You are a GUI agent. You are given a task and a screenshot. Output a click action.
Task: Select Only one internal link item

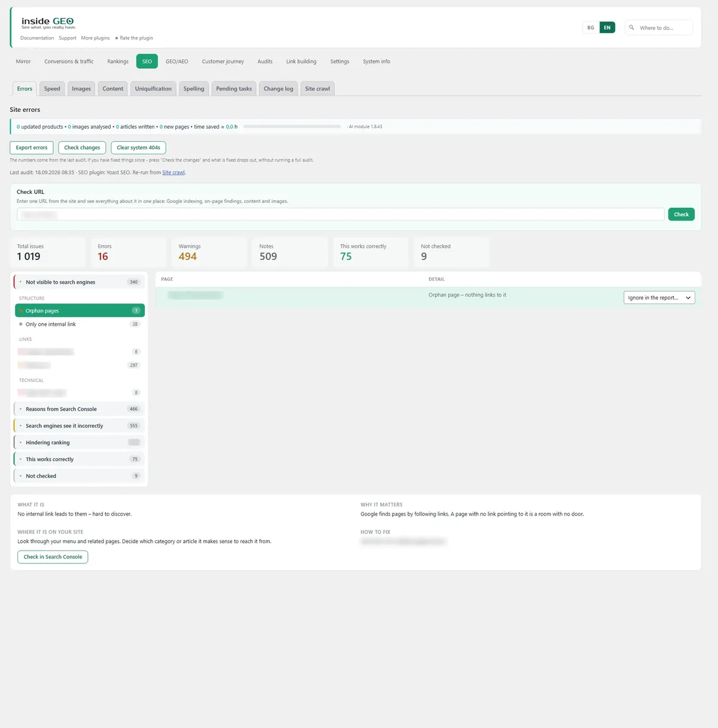coord(80,324)
